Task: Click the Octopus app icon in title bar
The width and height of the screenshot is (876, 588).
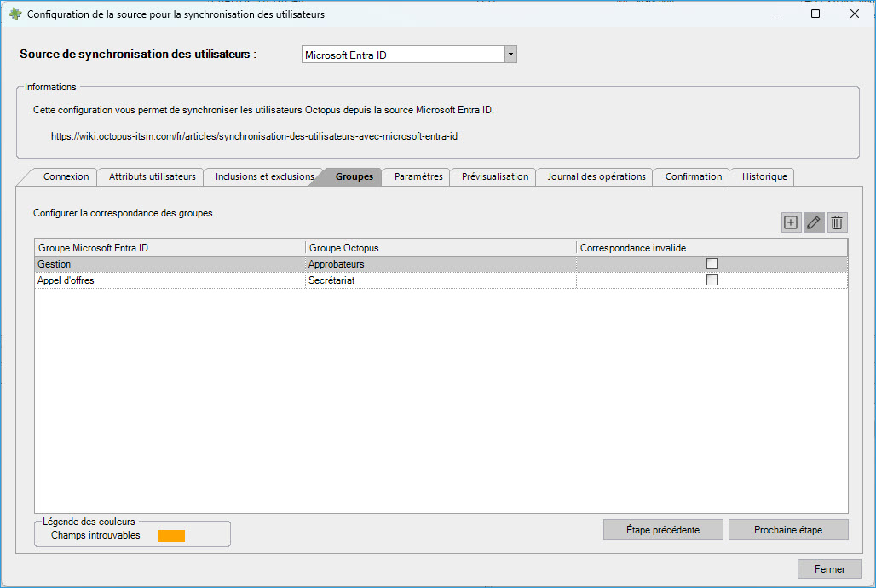Action: (x=14, y=14)
